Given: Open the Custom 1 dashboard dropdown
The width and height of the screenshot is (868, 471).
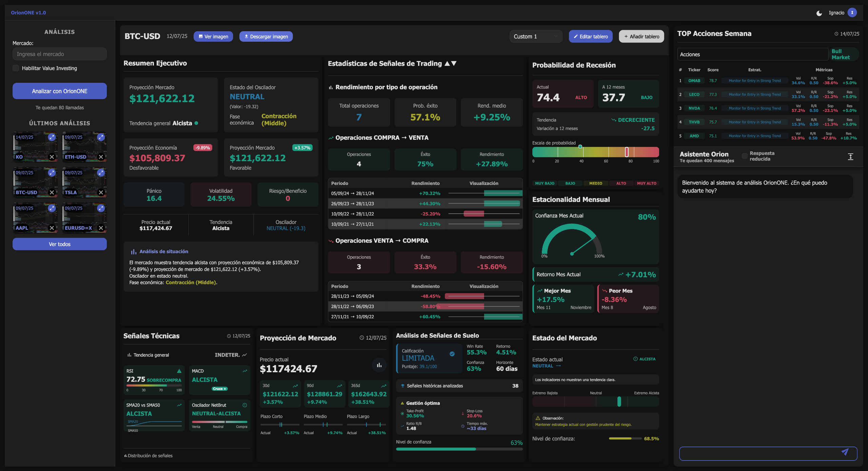Looking at the screenshot, I should 535,36.
